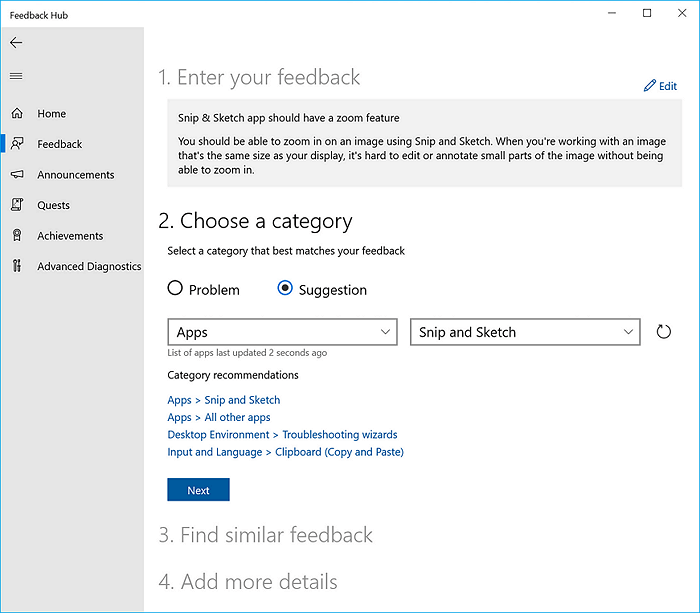Open the hamburger navigation menu
The width and height of the screenshot is (700, 613).
point(16,76)
